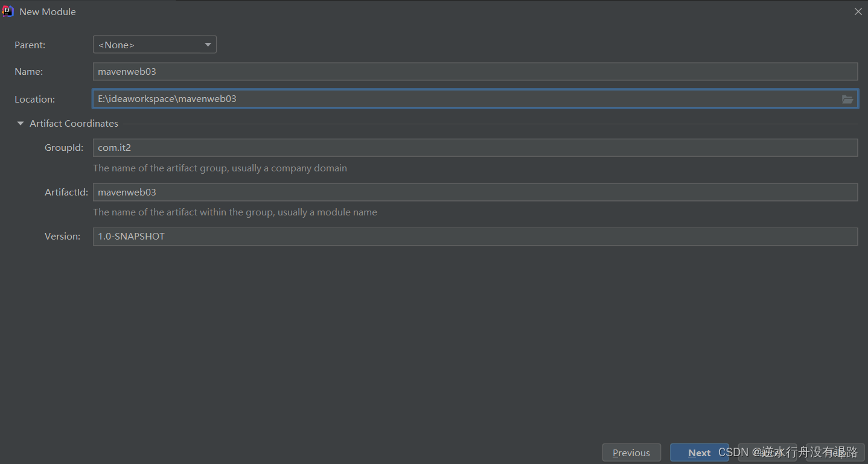The height and width of the screenshot is (464, 868).
Task: Open the folder browser for Location
Action: [847, 99]
